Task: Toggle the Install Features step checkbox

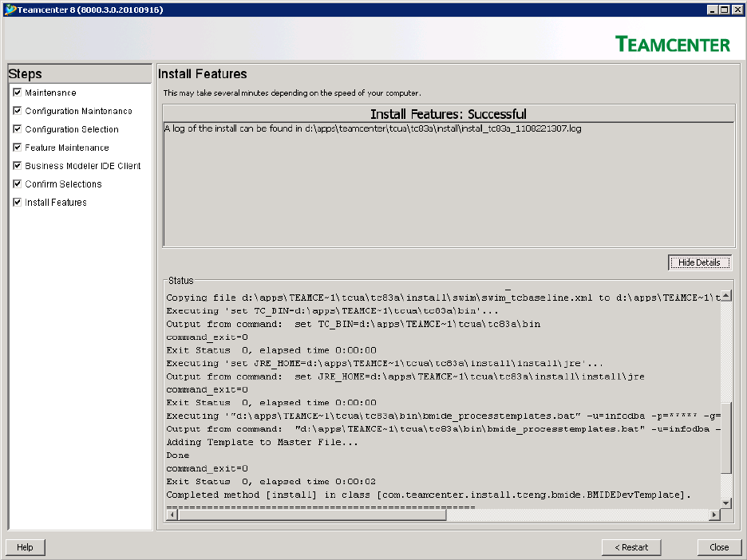Action: click(17, 203)
